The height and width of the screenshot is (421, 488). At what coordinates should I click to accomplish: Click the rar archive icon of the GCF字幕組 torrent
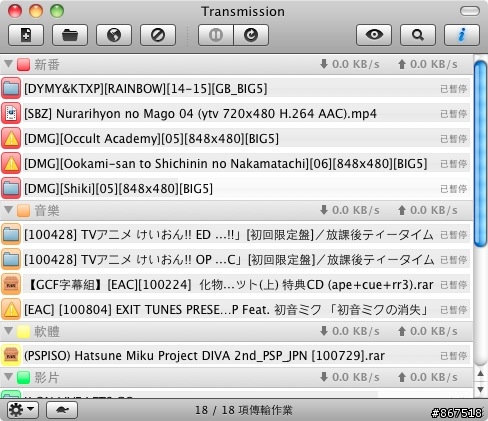[x=11, y=285]
